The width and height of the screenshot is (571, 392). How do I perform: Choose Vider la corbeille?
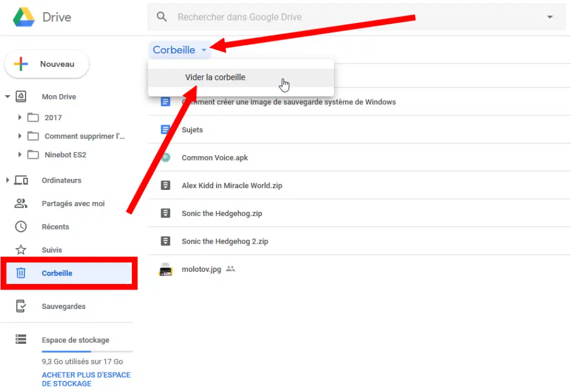coord(241,78)
